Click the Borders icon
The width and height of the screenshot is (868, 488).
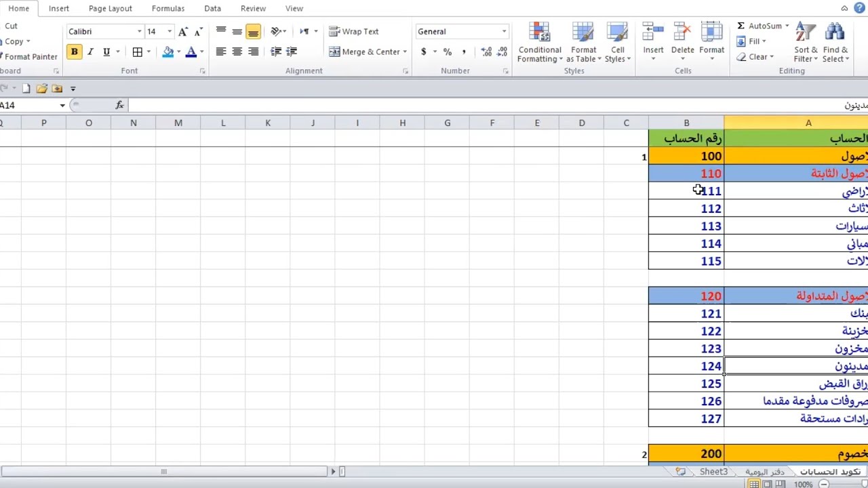point(138,52)
